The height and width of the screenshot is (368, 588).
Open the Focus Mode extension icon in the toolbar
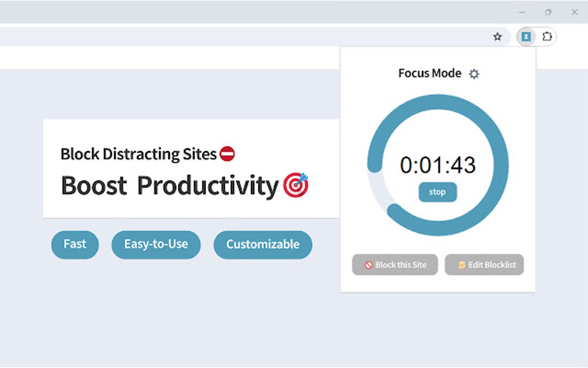click(526, 36)
